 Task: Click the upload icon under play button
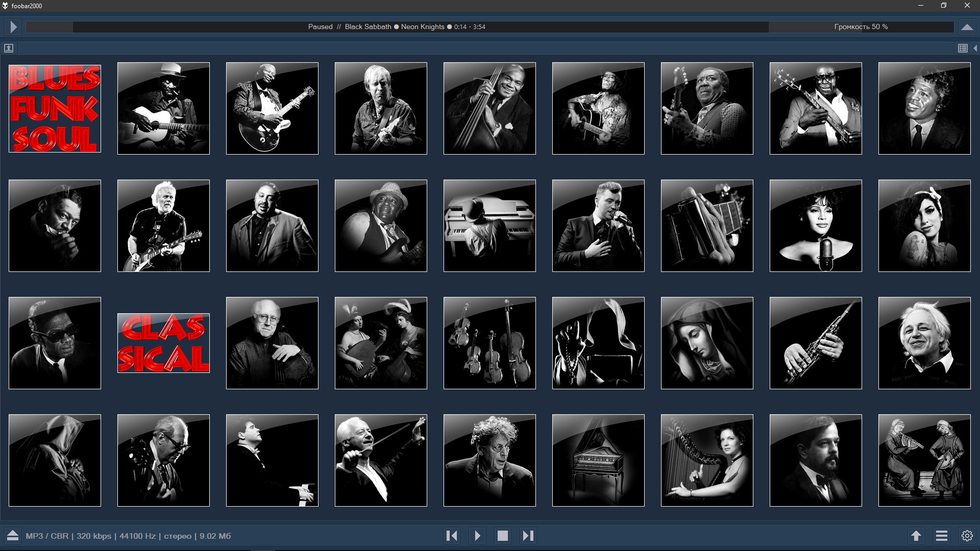(x=9, y=48)
